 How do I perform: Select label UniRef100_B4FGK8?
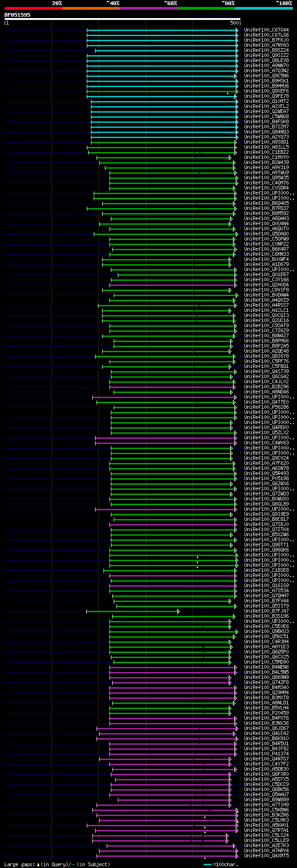(x=266, y=122)
